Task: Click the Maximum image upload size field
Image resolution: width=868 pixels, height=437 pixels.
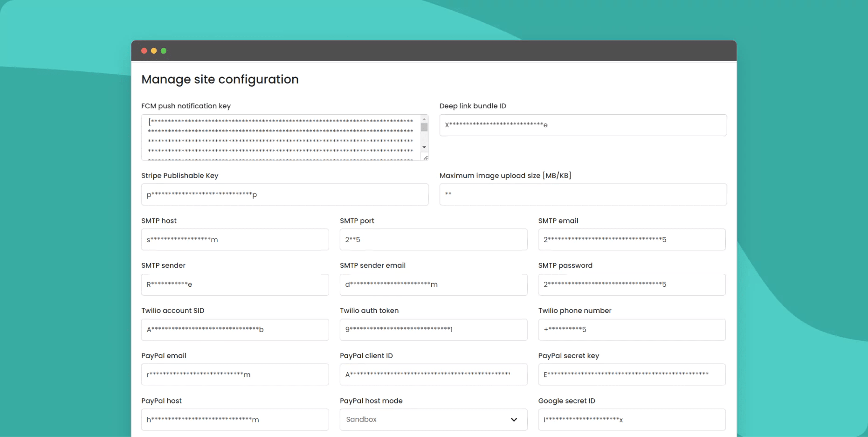Action: coord(583,194)
